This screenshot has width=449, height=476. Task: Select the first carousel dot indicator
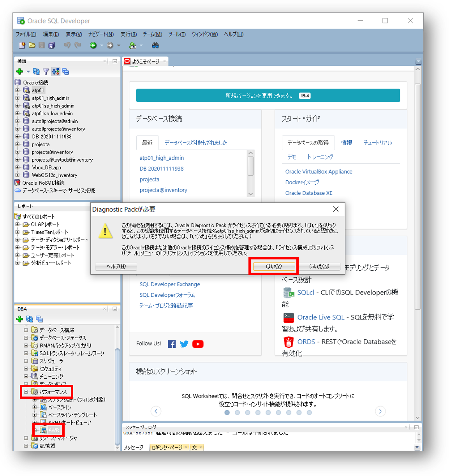click(x=227, y=413)
